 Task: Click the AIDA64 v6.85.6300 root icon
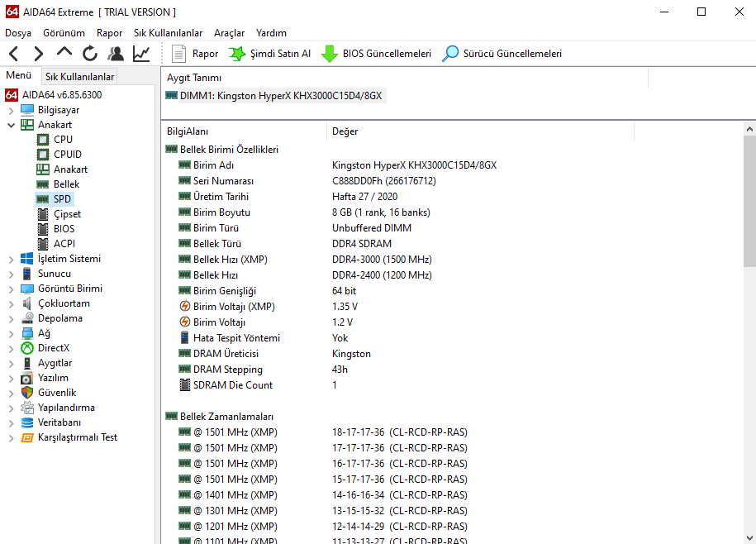click(12, 95)
